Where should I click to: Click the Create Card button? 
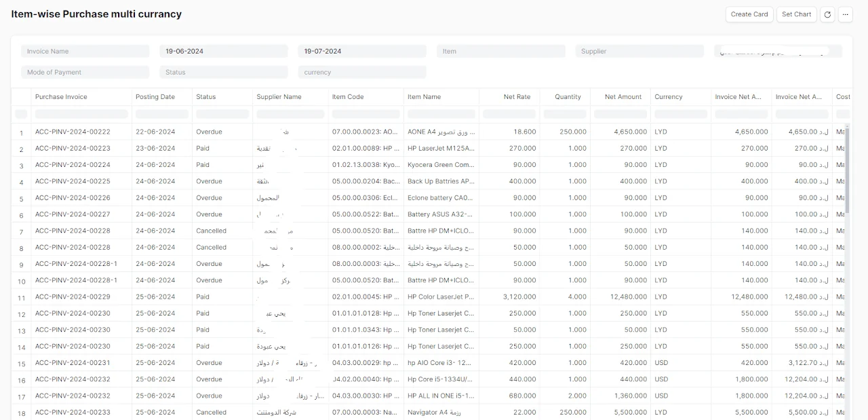click(749, 14)
